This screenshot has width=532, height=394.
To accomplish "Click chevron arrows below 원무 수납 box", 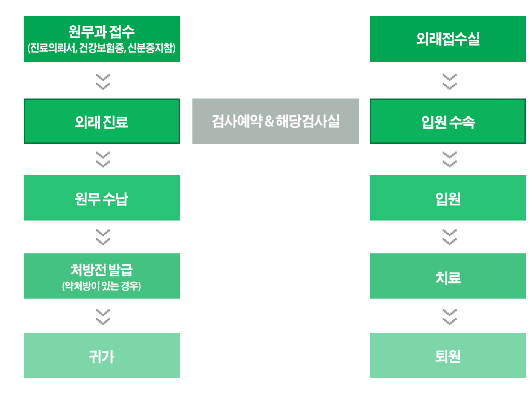I will tap(102, 237).
